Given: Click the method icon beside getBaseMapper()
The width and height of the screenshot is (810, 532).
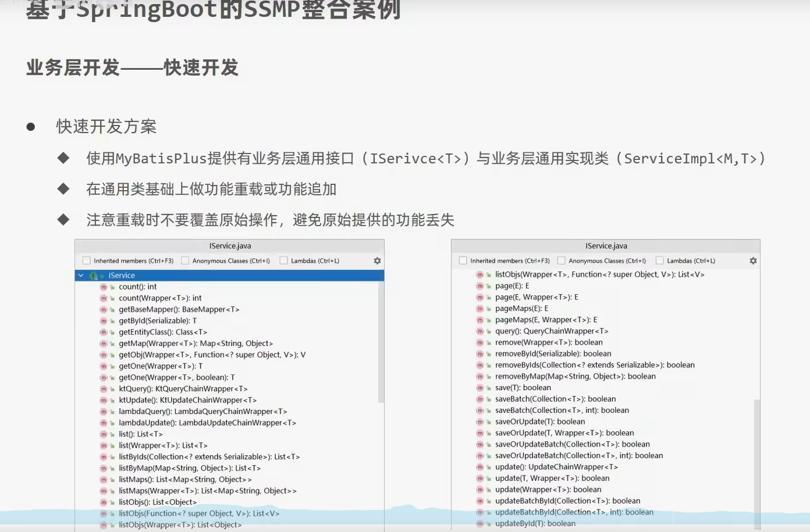Looking at the screenshot, I should click(104, 309).
